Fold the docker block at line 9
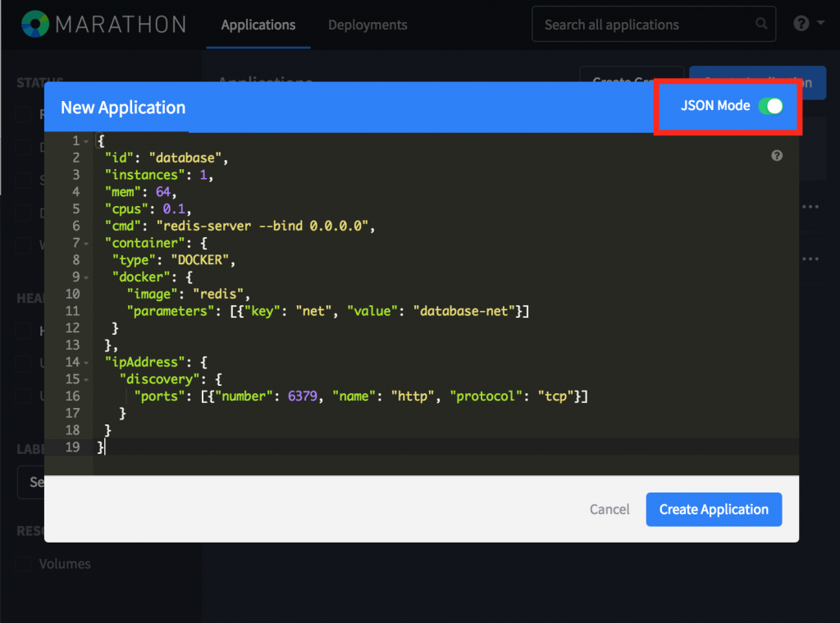 [x=86, y=277]
